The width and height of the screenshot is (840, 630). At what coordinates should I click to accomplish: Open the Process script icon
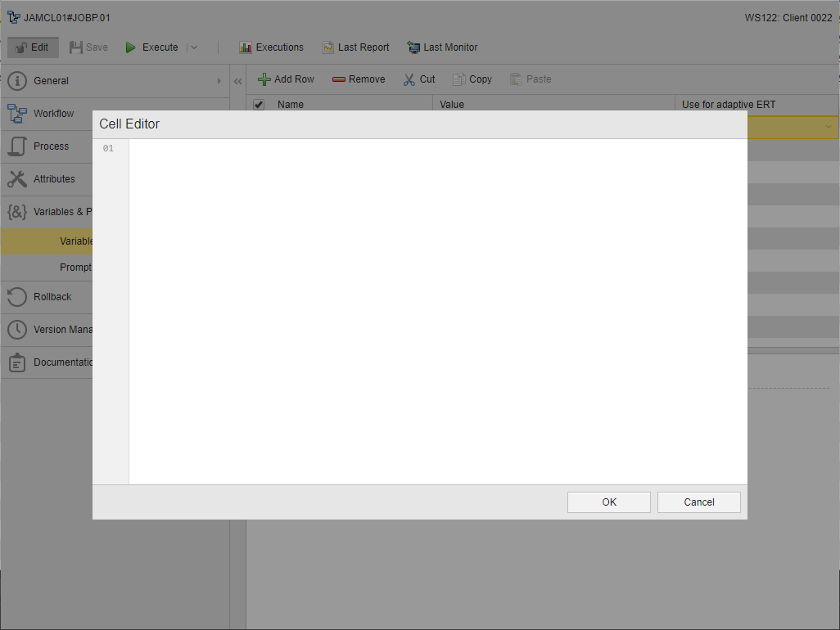coord(17,146)
